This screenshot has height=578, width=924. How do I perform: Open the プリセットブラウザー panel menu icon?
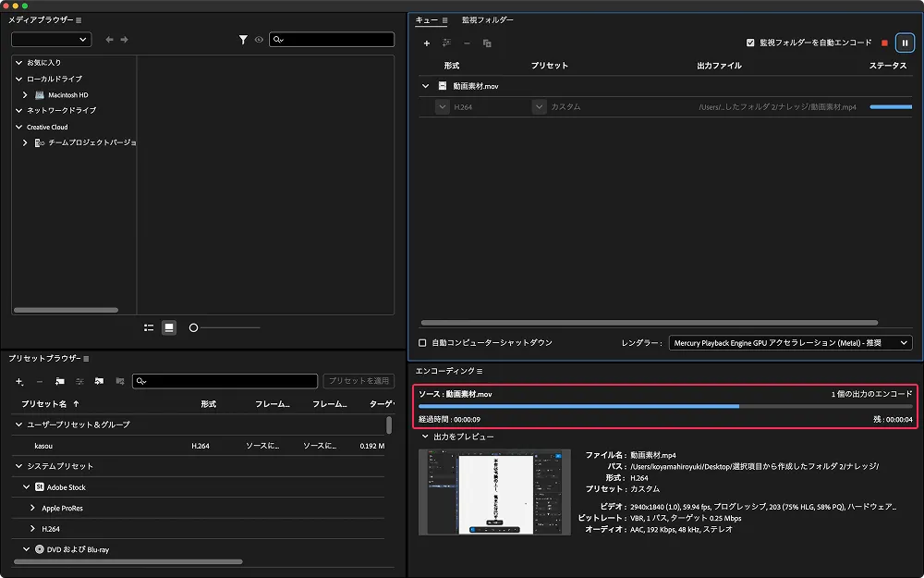point(86,359)
